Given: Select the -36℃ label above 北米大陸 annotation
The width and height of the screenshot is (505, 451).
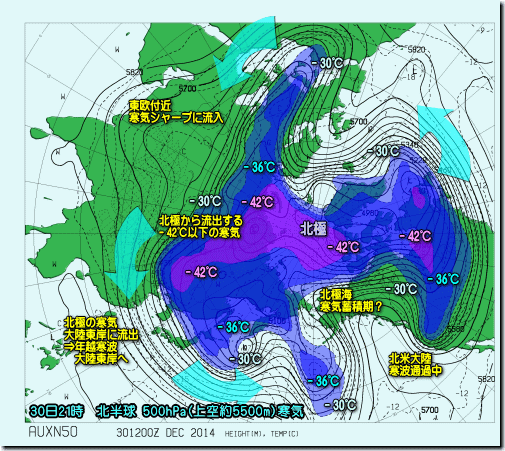Looking at the screenshot, I should pyautogui.click(x=443, y=279).
